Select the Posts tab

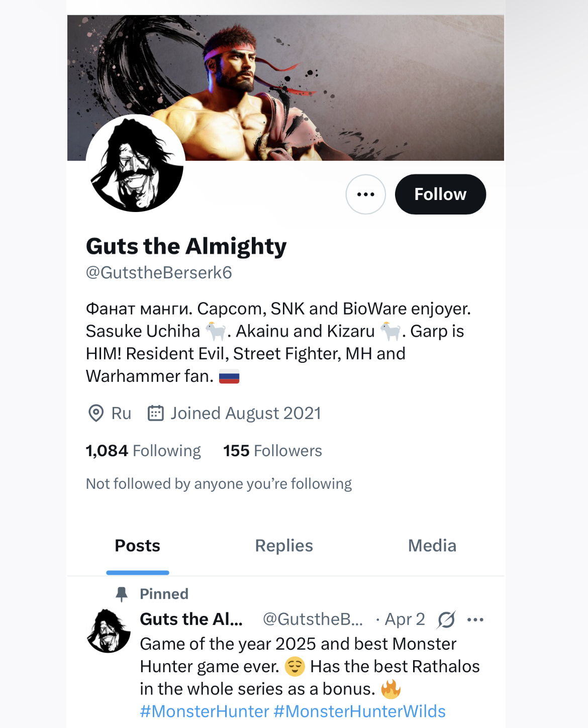137,546
